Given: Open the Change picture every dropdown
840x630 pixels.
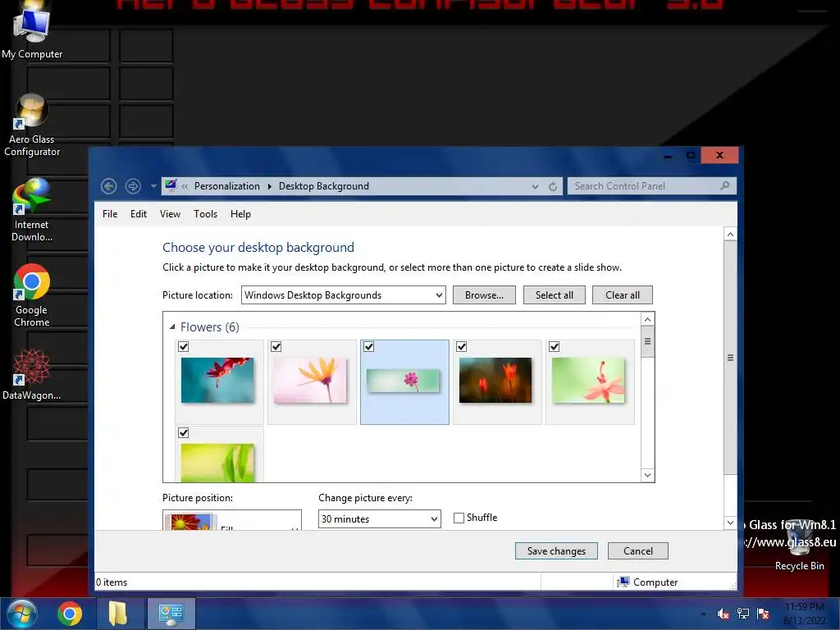Looking at the screenshot, I should 379,519.
